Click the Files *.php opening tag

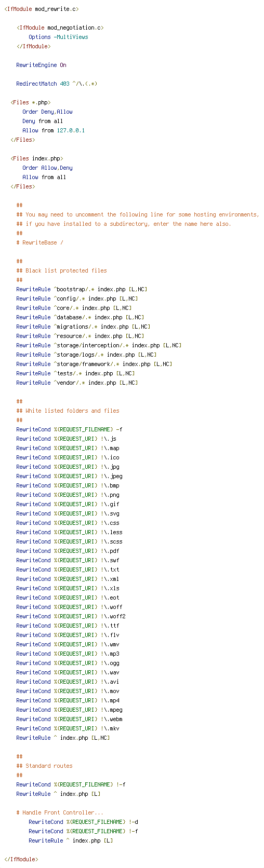[x=31, y=102]
